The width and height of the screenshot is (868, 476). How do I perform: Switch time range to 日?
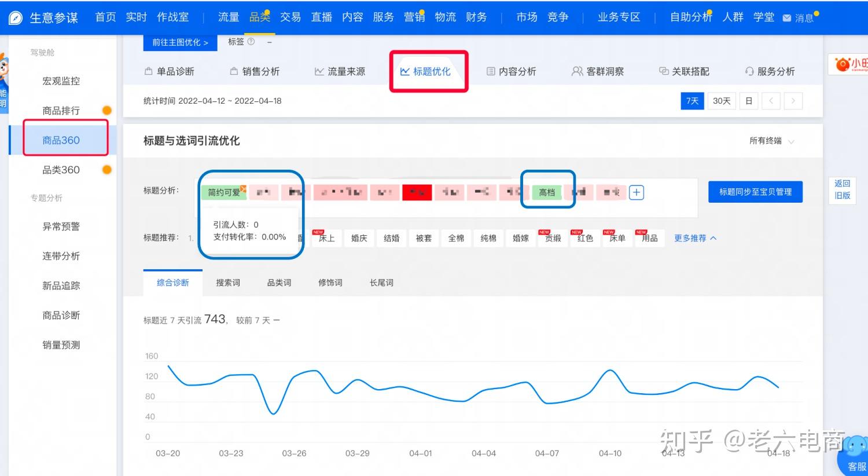pos(749,101)
